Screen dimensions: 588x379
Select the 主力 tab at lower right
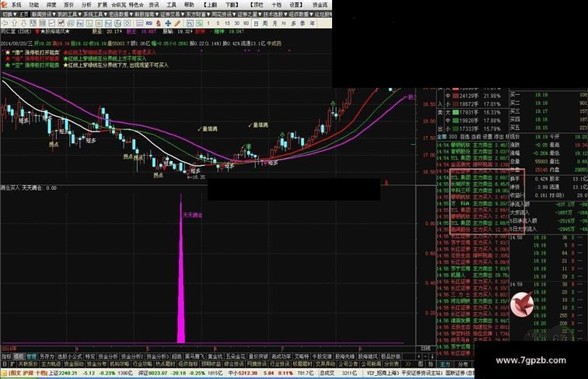click(445, 364)
